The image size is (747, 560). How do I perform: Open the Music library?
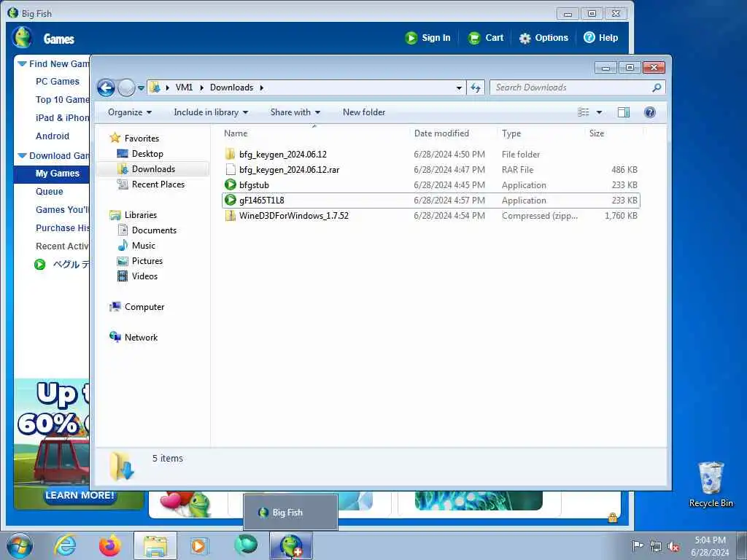[144, 245]
